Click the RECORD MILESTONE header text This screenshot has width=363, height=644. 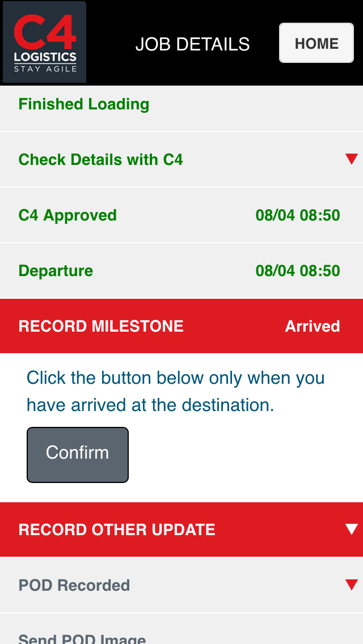point(101,327)
